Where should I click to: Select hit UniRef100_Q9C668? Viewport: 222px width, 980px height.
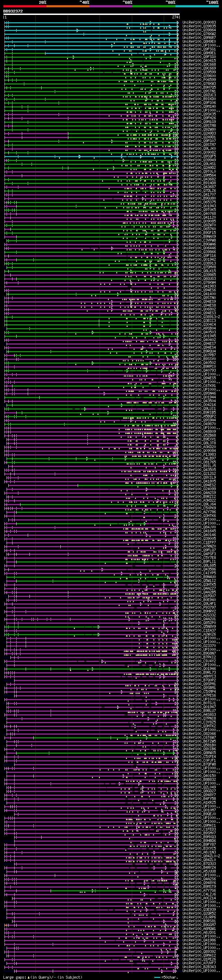(199, 64)
